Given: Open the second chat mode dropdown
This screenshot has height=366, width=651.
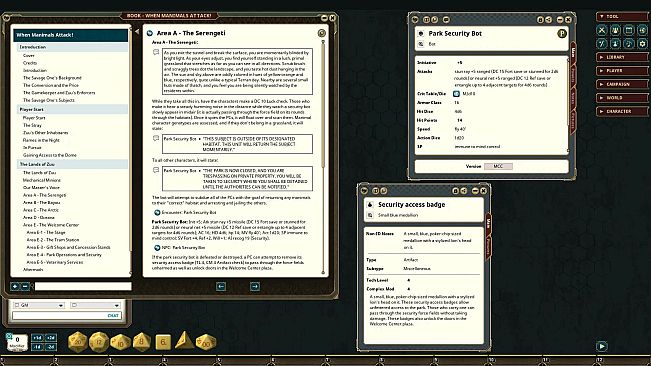Looking at the screenshot, I should [95, 305].
